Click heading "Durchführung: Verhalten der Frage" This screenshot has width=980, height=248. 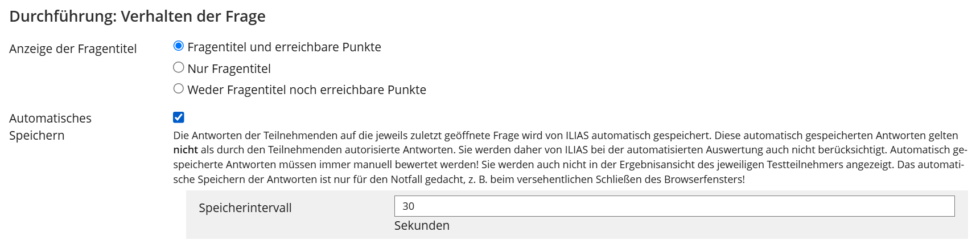[x=137, y=16]
